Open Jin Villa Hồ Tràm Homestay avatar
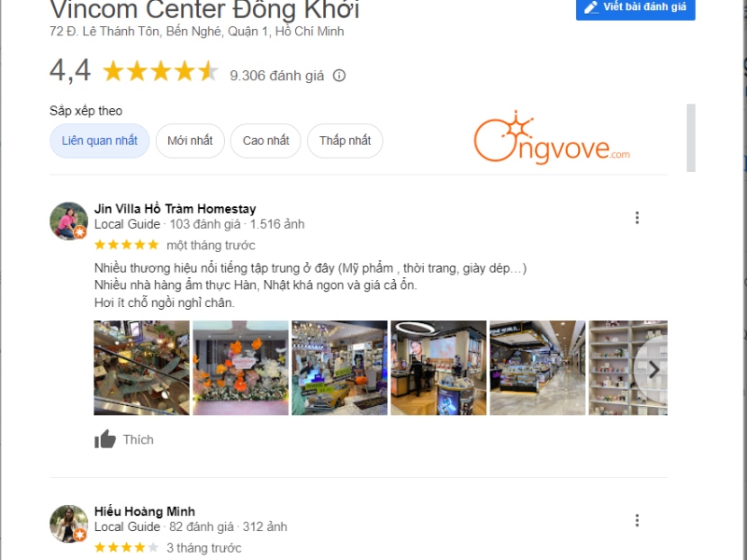The width and height of the screenshot is (747, 560). 68,220
